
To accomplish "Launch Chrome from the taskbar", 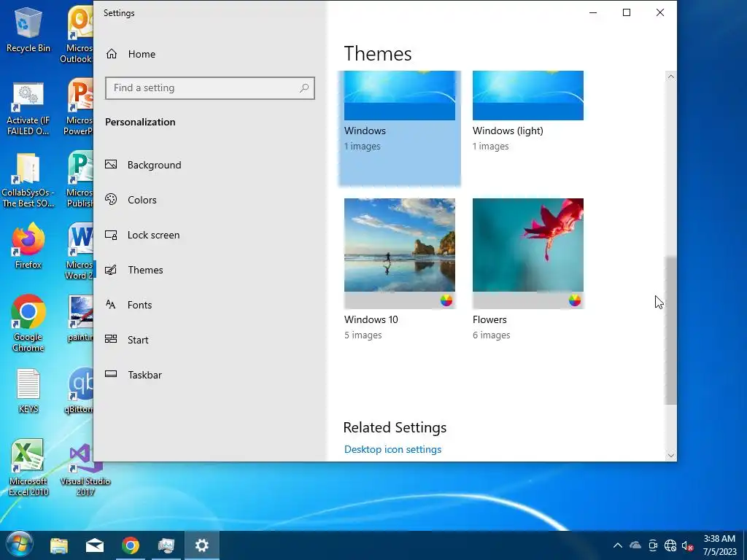I will pyautogui.click(x=131, y=545).
